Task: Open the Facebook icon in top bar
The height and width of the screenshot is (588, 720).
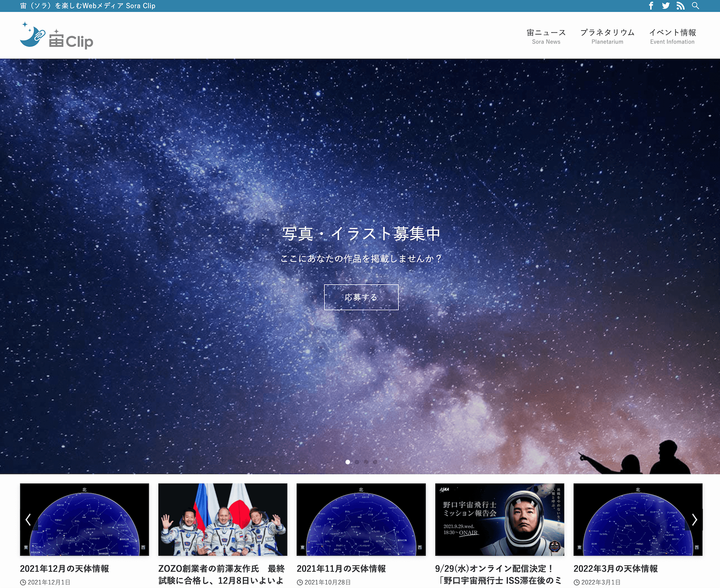Action: [651, 6]
